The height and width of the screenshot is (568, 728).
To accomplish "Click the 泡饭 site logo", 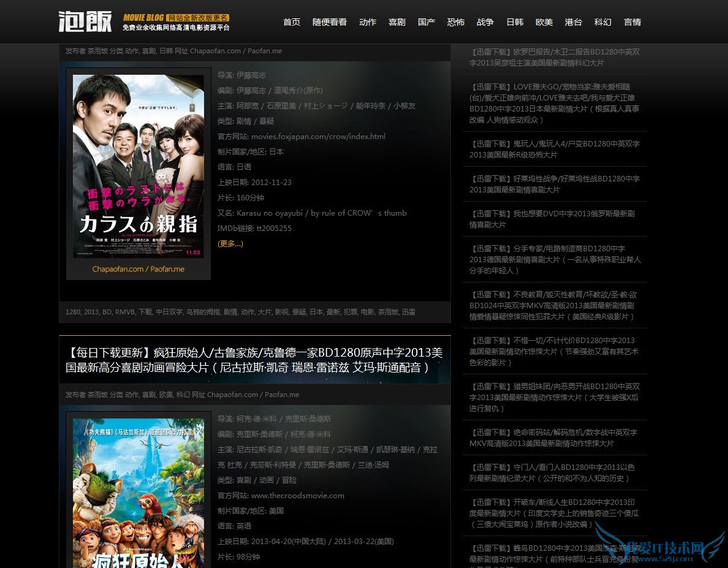I will click(x=85, y=21).
